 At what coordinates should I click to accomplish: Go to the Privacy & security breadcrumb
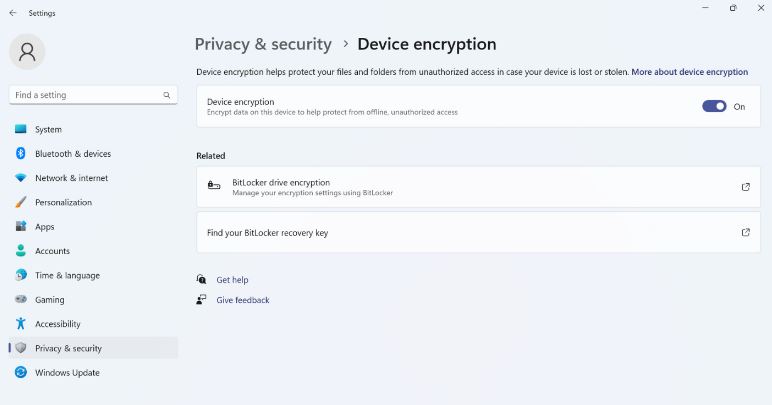[x=263, y=44]
